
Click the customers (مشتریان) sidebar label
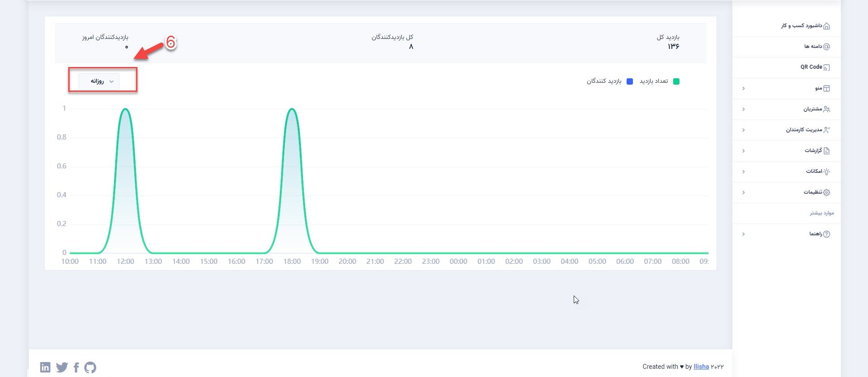pos(812,109)
